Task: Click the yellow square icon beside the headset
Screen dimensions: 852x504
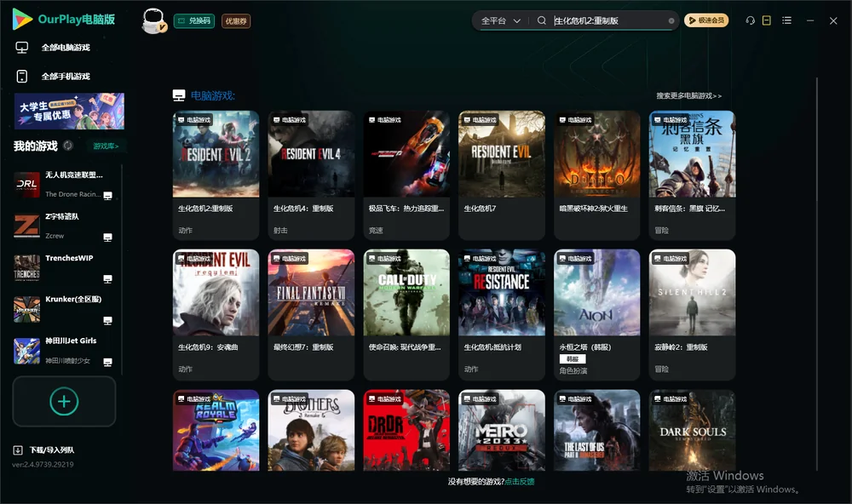Action: click(767, 20)
